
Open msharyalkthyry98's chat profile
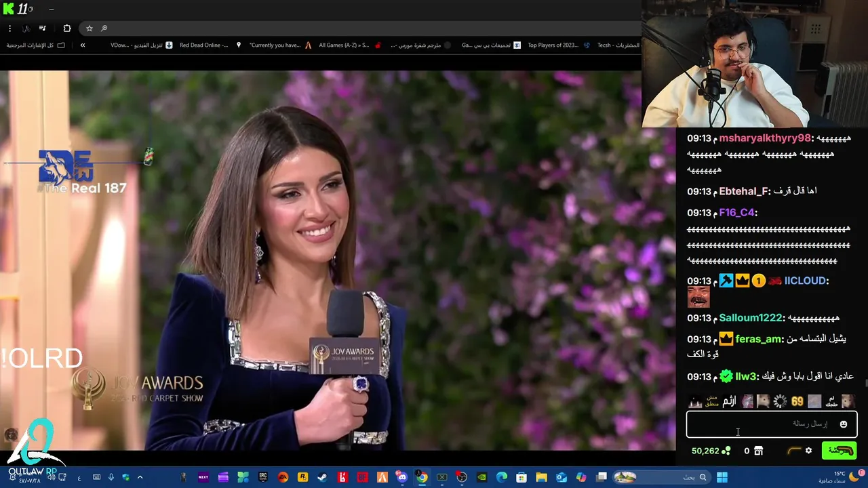point(765,138)
